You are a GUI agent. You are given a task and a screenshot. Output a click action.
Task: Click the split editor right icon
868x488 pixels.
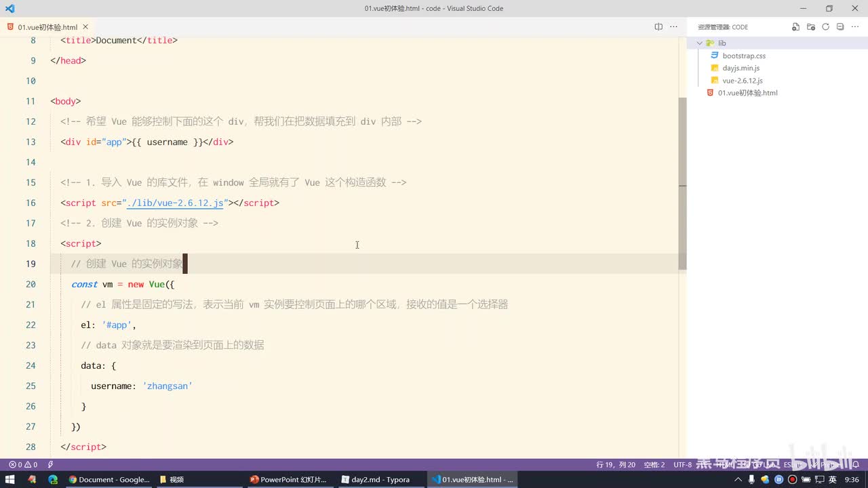tap(658, 27)
